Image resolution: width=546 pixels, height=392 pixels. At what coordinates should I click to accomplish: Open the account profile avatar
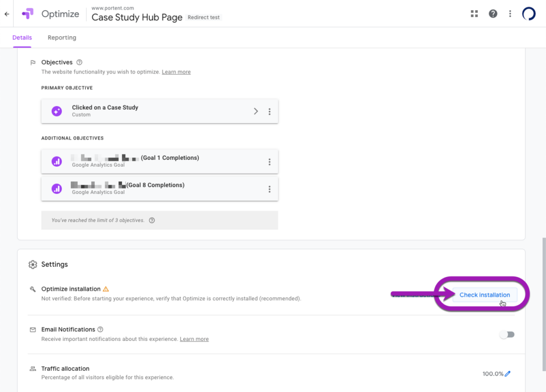[x=528, y=14]
